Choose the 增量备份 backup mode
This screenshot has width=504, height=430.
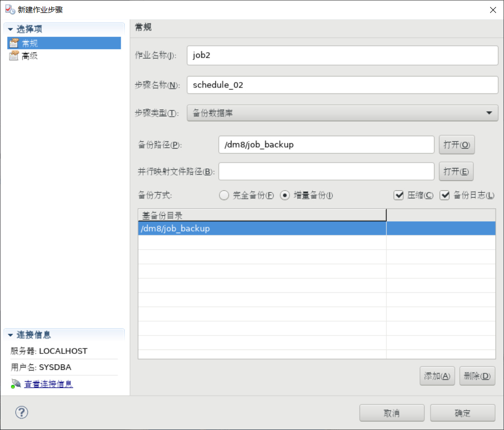click(285, 195)
